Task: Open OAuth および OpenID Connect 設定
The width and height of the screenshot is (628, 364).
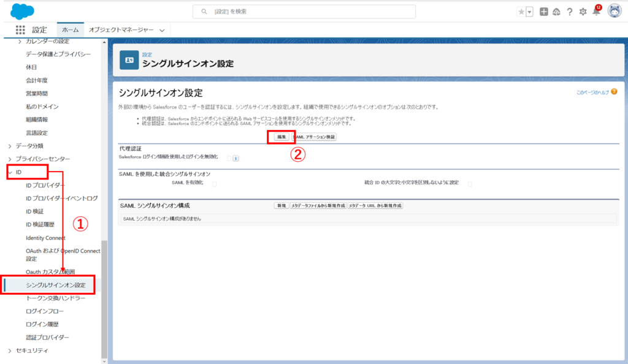Action: coord(63,255)
